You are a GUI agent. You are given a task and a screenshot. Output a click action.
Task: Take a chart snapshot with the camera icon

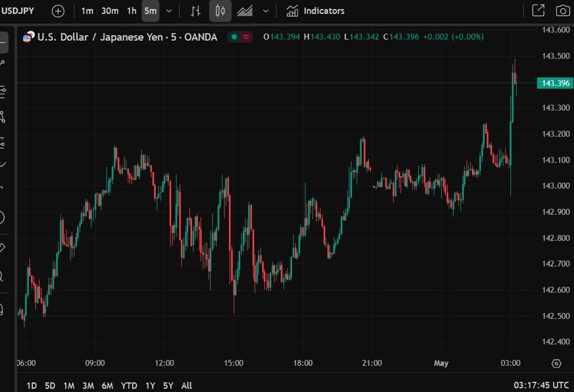tap(562, 10)
